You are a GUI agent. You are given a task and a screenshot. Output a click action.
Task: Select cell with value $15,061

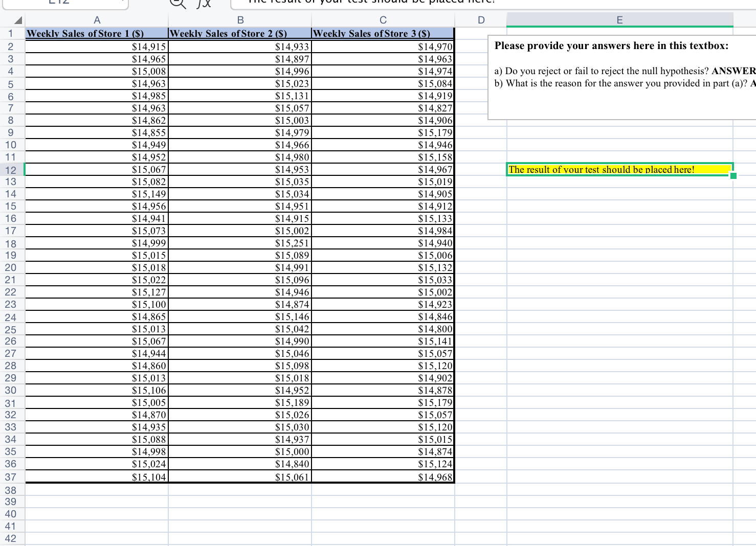coord(240,476)
